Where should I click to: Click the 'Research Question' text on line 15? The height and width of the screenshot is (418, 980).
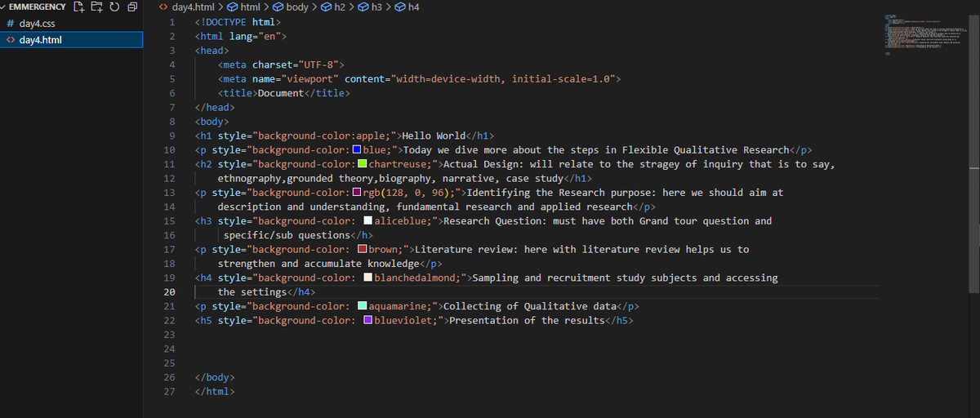[492, 221]
